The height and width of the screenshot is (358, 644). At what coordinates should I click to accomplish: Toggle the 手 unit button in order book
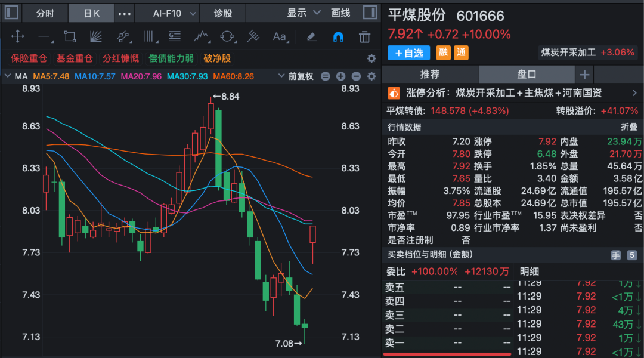[615, 255]
